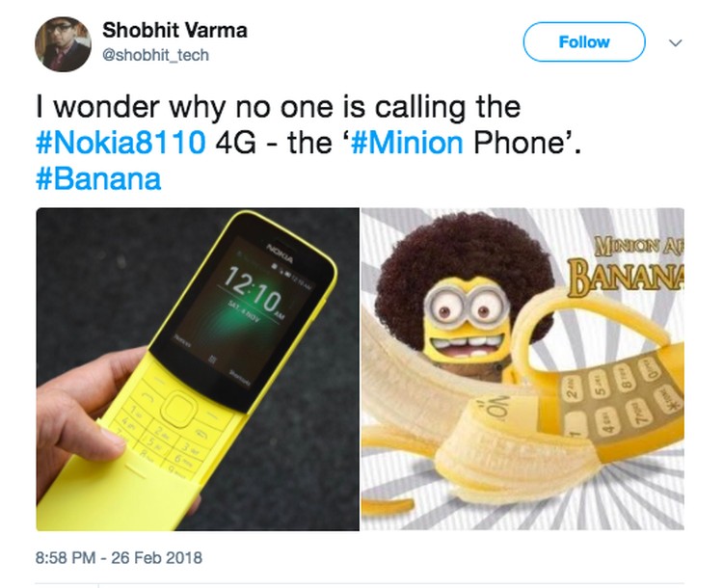Open Shobhit Varma's profile picture
The width and height of the screenshot is (723, 588).
pyautogui.click(x=63, y=44)
